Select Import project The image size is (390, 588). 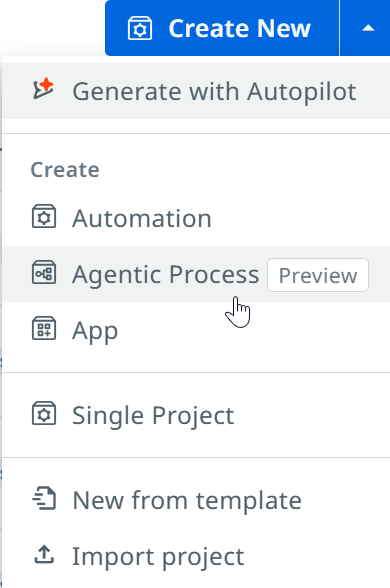click(196, 556)
